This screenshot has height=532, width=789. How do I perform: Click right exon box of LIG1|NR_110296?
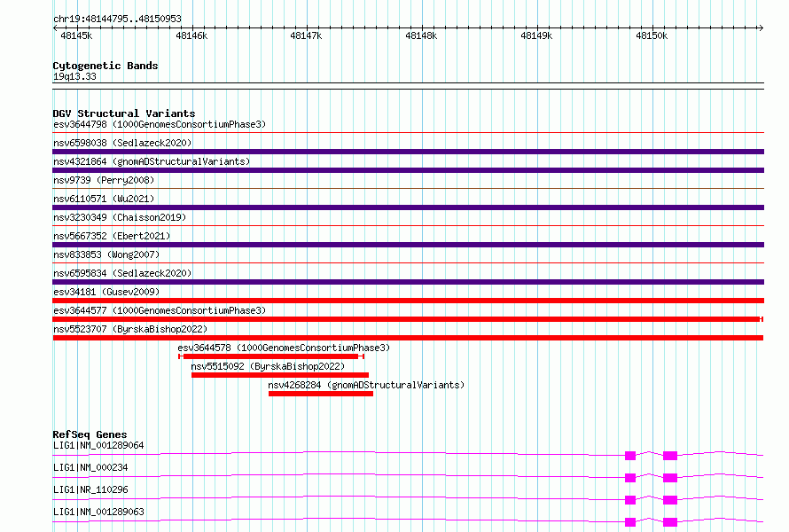click(669, 500)
